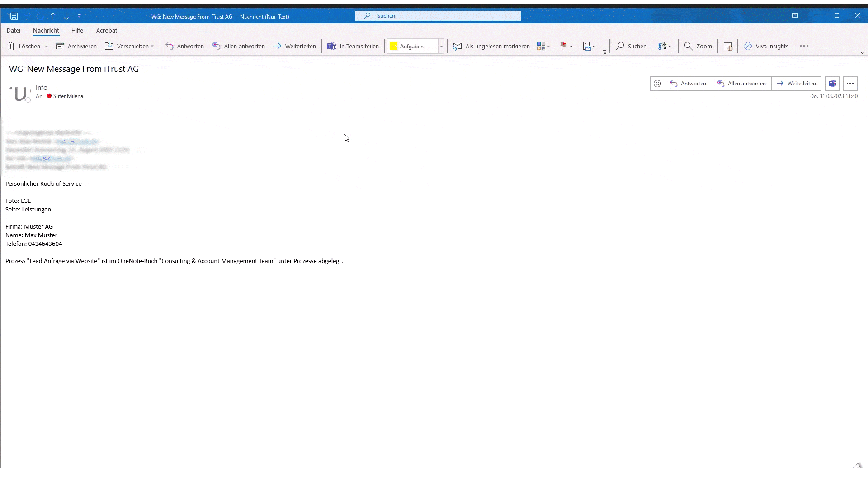Screen dimensions: 868x488
Task: Open the Verschieben move dropdown
Action: (x=129, y=46)
